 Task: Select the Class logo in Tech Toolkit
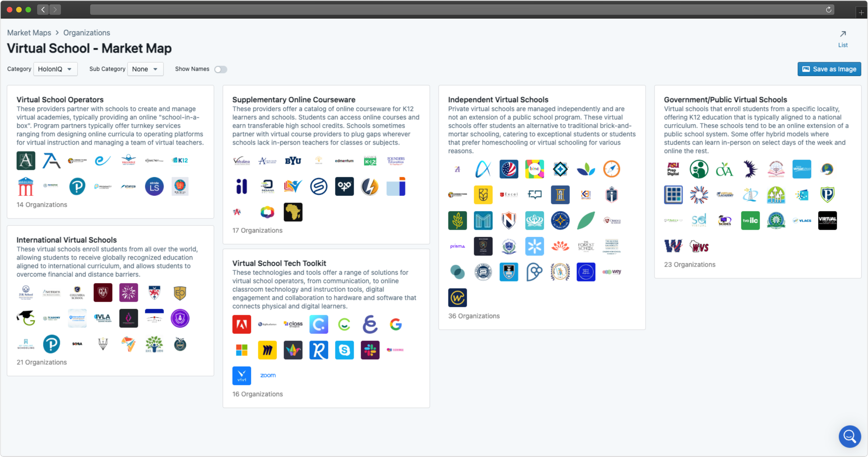click(293, 324)
